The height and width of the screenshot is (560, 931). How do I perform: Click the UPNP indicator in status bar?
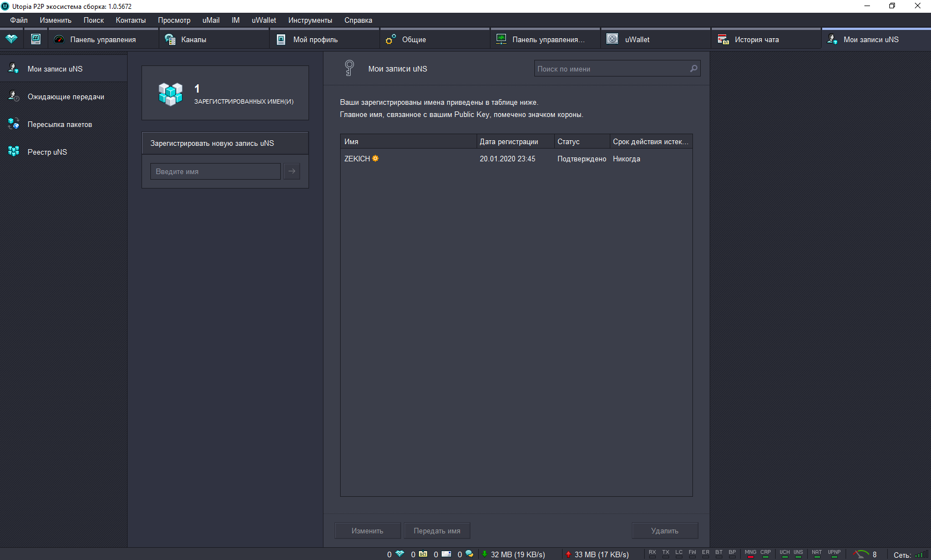(x=834, y=553)
